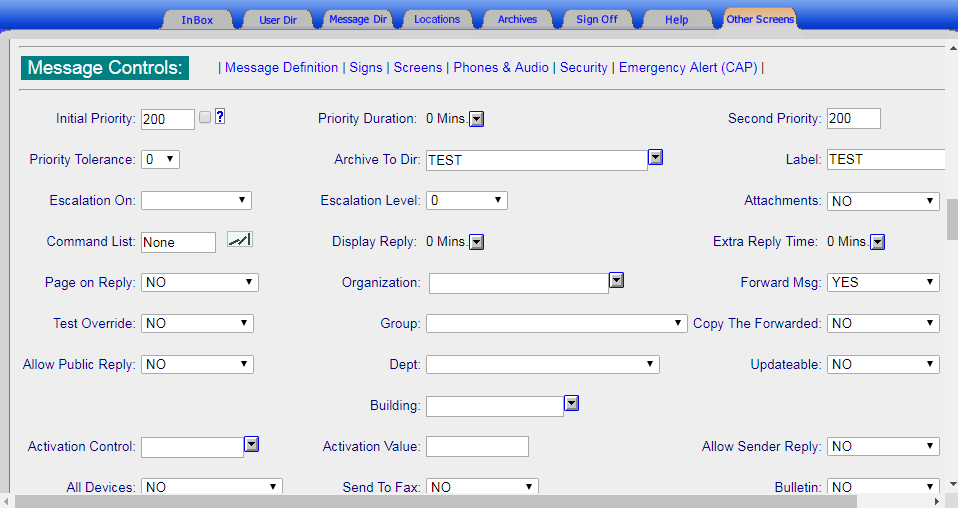
Task: Open the Priority Duration picker icon
Action: [477, 119]
